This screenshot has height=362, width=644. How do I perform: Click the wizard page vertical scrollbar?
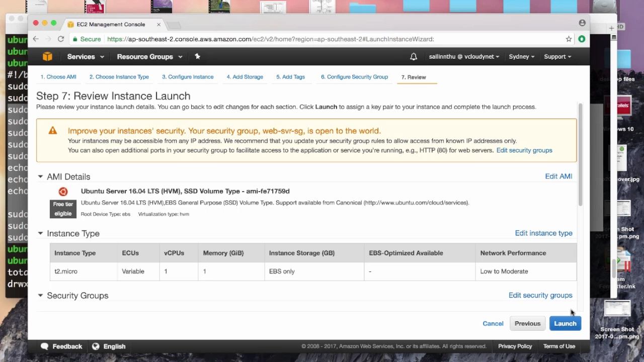point(580,155)
